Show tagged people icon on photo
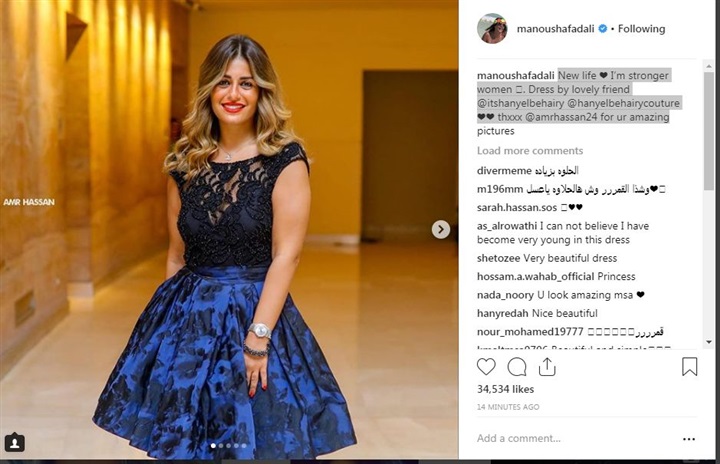 tap(15, 443)
